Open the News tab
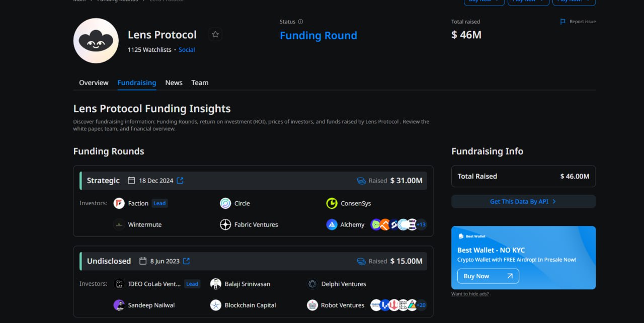 174,83
